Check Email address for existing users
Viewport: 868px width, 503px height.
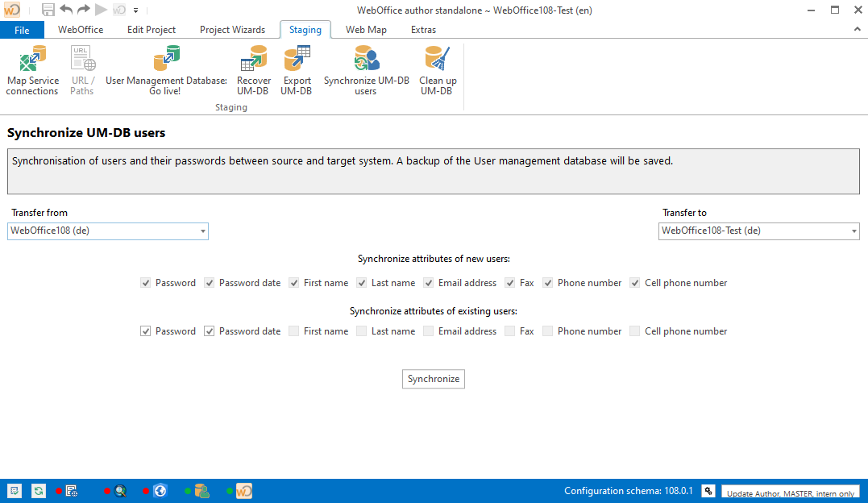428,330
